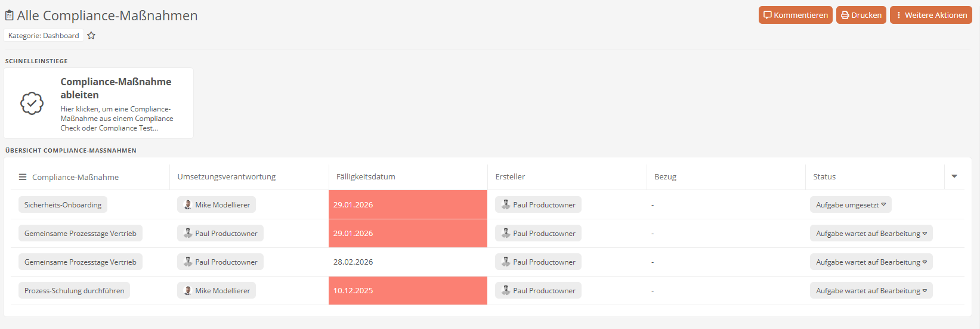Click Mike Modellierer avatar in Sicherheits-Onboarding row

point(188,205)
